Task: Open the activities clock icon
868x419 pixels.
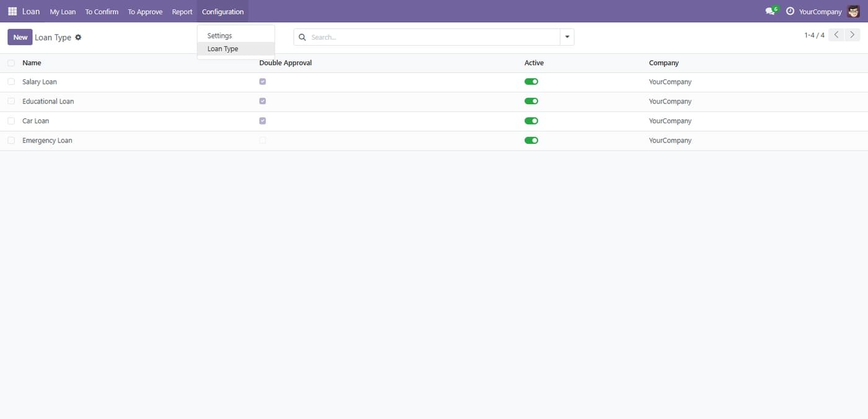Action: click(x=790, y=11)
